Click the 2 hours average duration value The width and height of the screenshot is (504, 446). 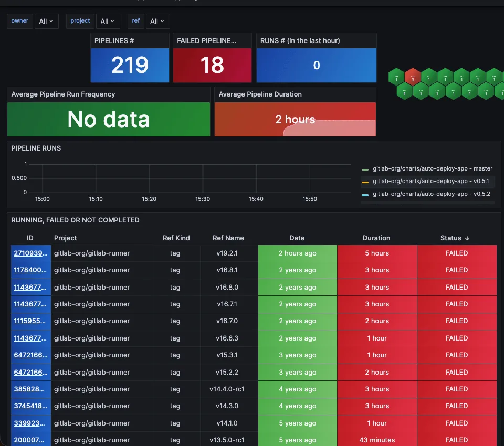[295, 120]
